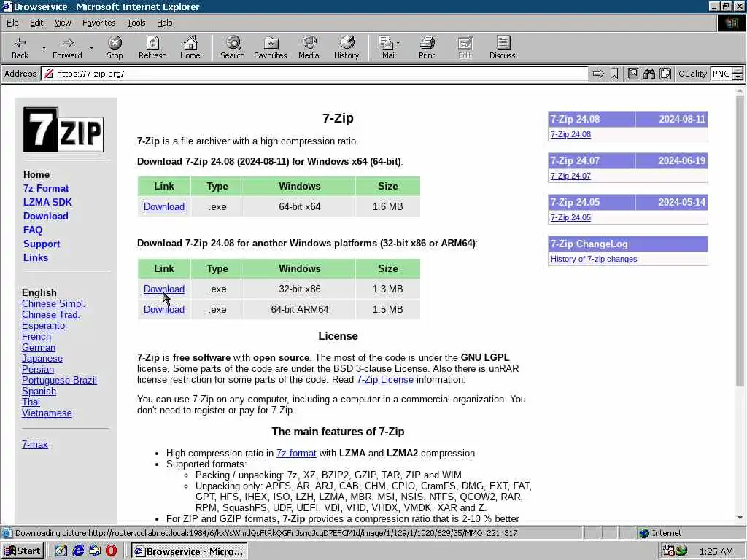Click the Go arrow beside address bar
Viewport: 747px width, 560px height.
[x=598, y=74]
